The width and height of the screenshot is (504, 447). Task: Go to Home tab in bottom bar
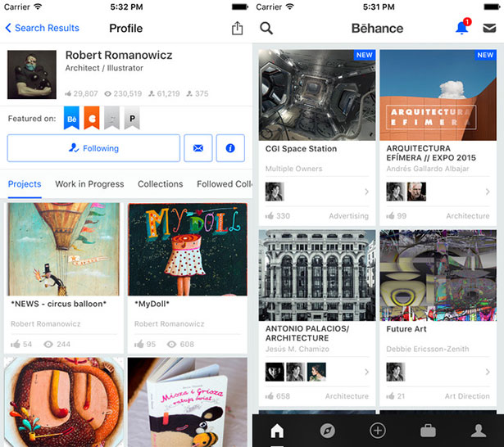[277, 431]
